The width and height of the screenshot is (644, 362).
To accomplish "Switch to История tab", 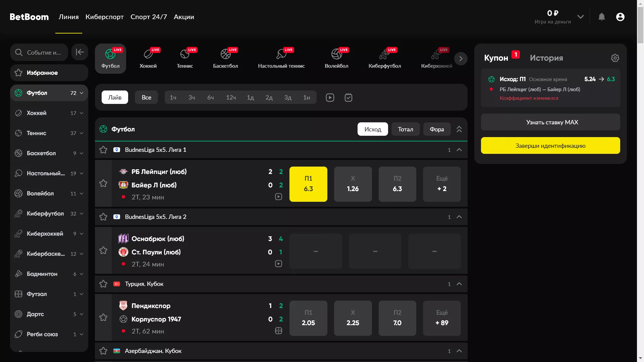I will point(546,58).
